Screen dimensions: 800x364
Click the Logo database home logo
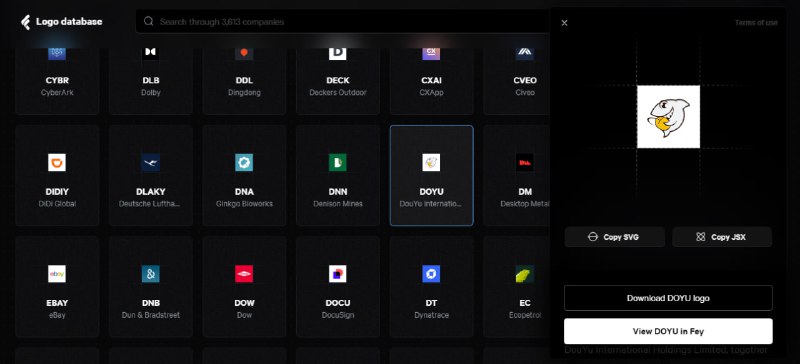pyautogui.click(x=61, y=22)
